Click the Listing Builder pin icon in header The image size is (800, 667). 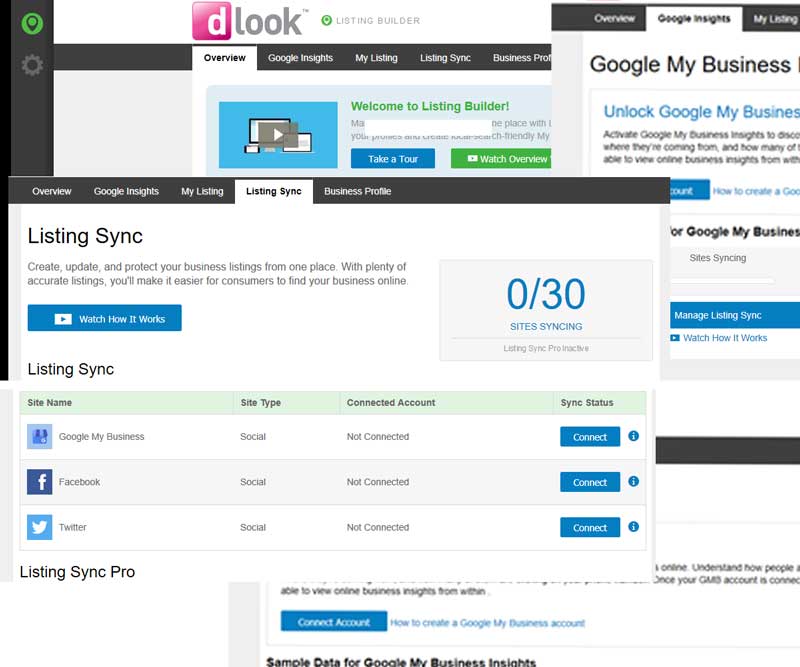(327, 20)
